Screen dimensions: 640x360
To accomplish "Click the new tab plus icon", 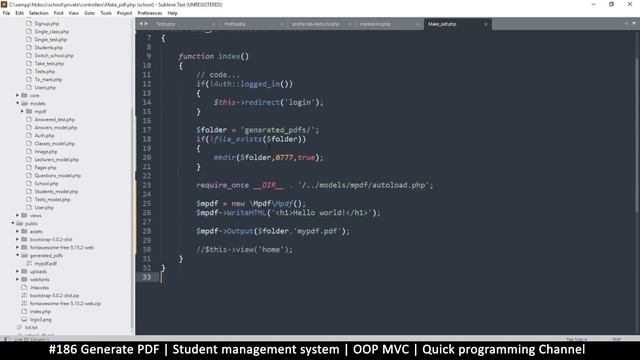I will coord(626,24).
